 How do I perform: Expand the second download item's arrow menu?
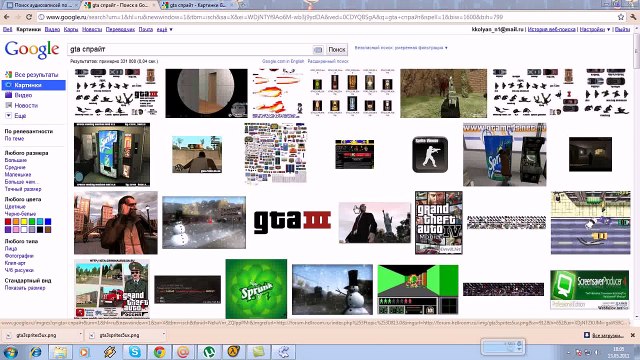pos(164,335)
